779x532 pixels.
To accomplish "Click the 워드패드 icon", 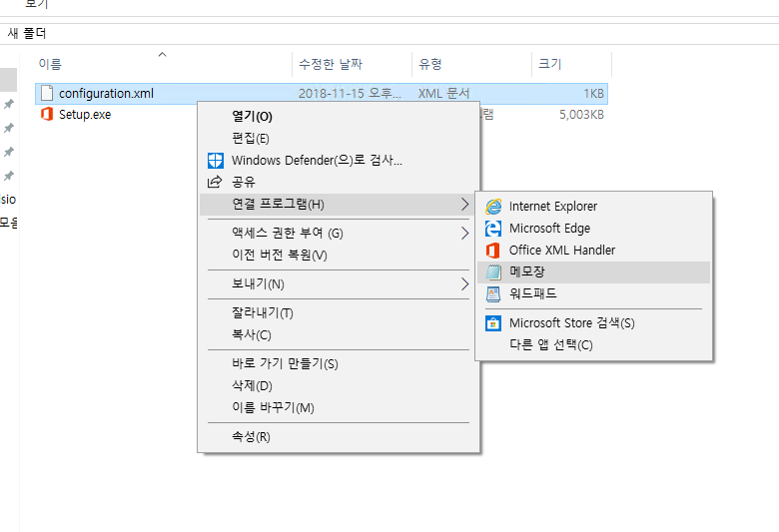I will pos(493,294).
